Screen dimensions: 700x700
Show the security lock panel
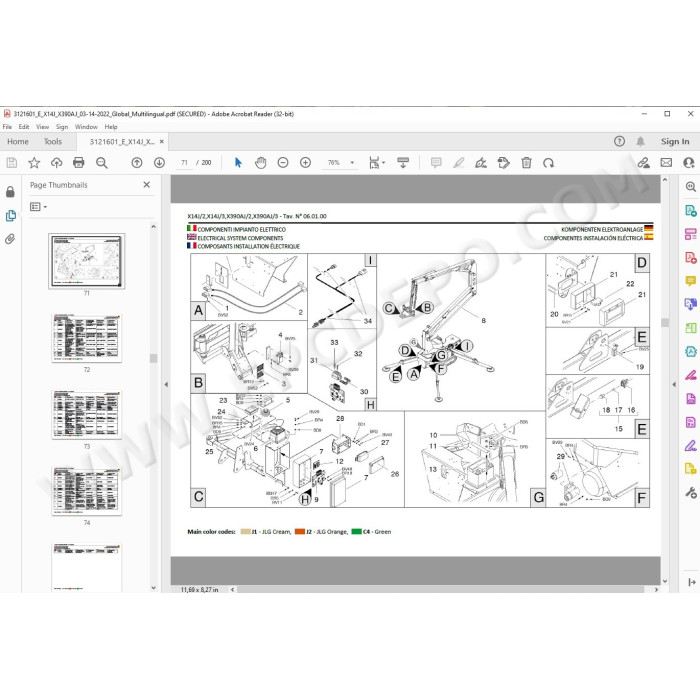point(10,192)
